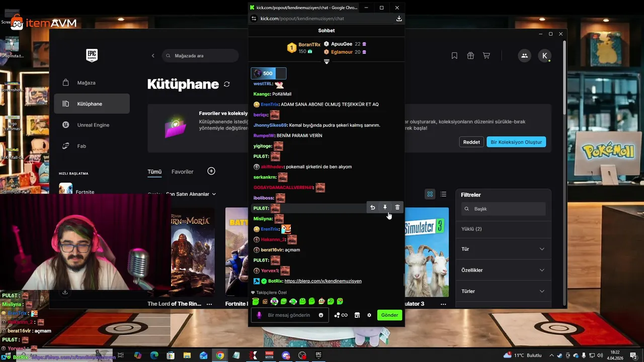The height and width of the screenshot is (362, 644).
Task: Open Google Chrome from taskbar
Action: click(x=220, y=355)
